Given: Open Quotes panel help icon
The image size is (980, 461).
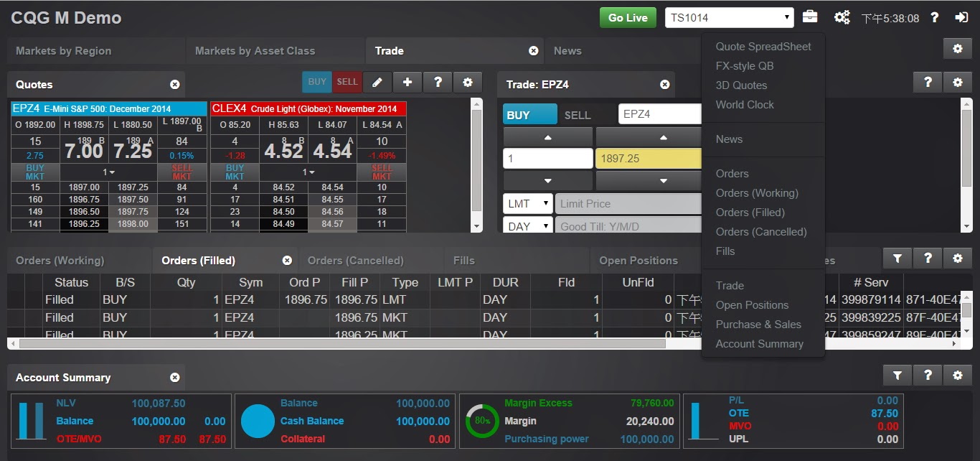Looking at the screenshot, I should pyautogui.click(x=438, y=83).
